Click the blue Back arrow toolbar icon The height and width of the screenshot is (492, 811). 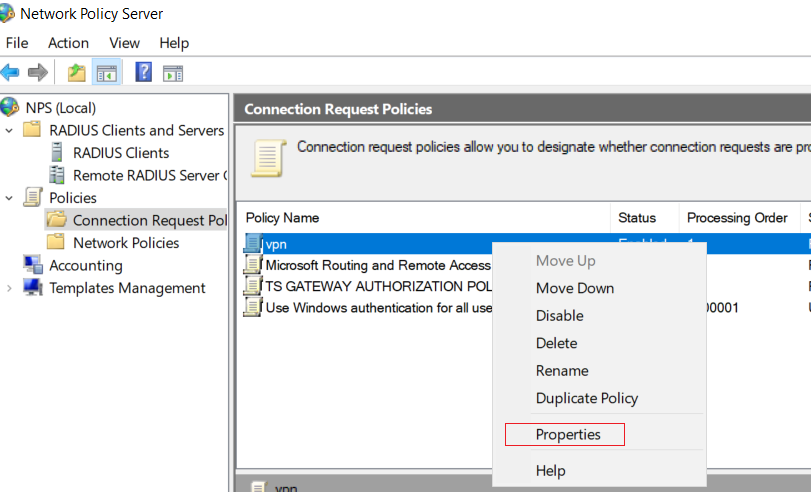tap(10, 72)
